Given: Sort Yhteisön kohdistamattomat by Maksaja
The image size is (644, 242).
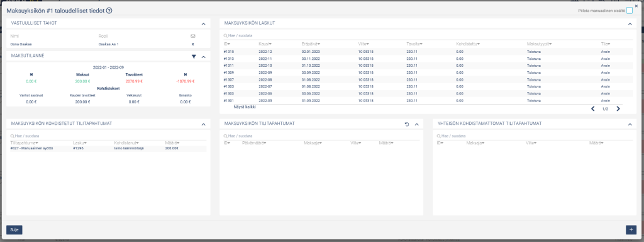Looking at the screenshot, I should pos(475,143).
